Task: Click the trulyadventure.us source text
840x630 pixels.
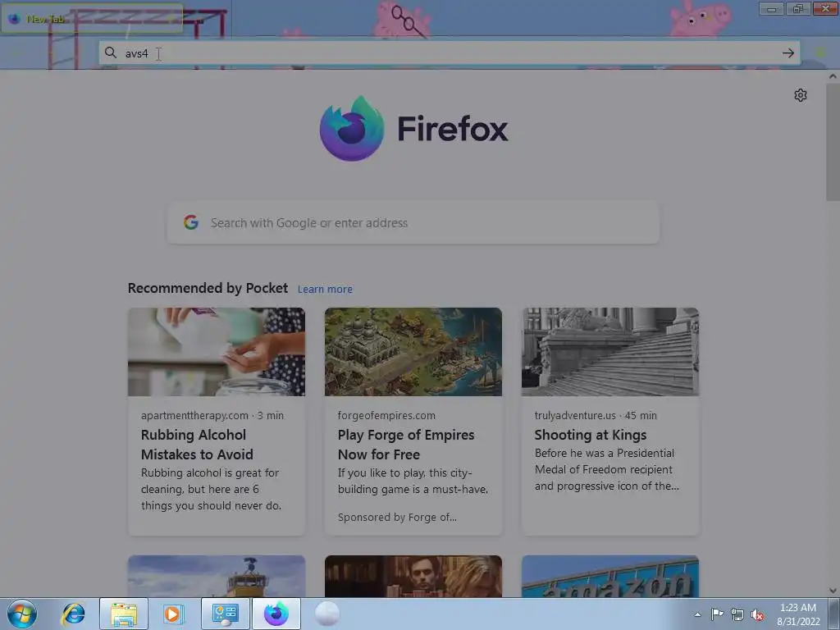Action: [575, 415]
